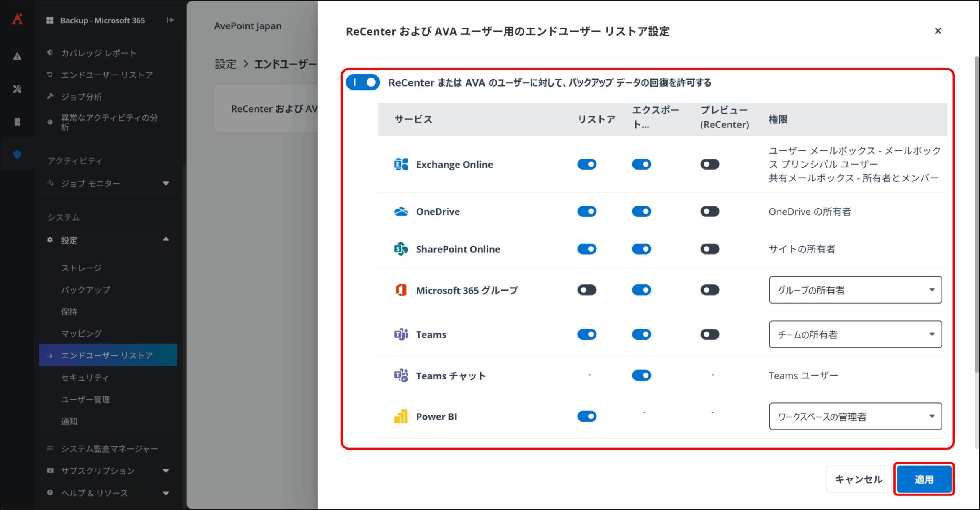This screenshot has width=980, height=510.
Task: Click the warning triangle icon in left rail
Action: [17, 57]
